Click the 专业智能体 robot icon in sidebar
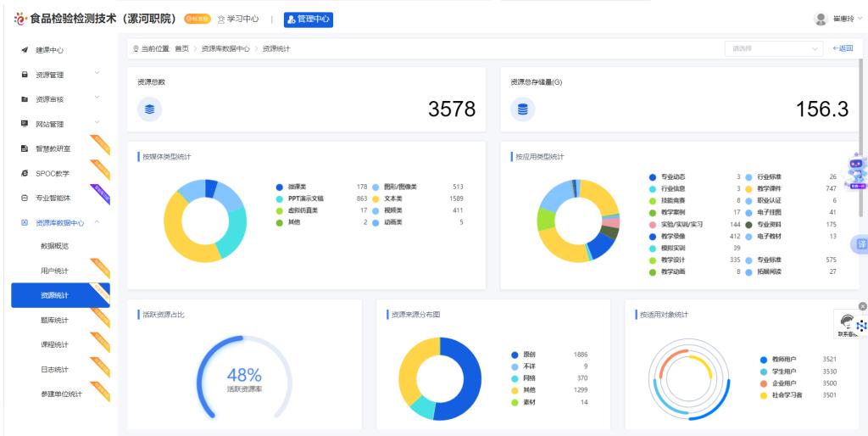868x436 pixels. 25,198
